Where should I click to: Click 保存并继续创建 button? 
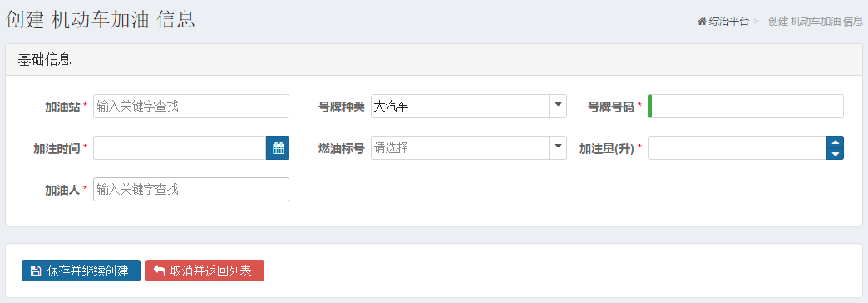[81, 271]
